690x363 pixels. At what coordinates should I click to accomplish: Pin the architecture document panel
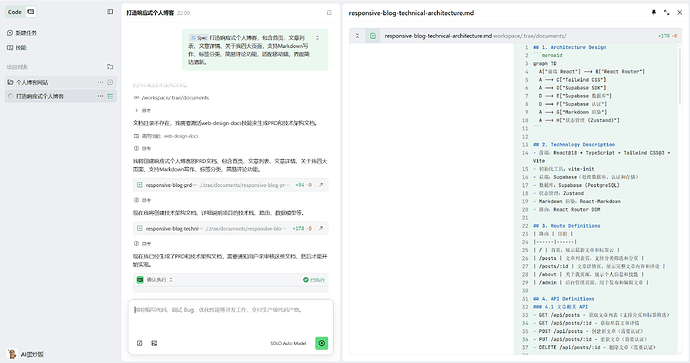point(653,13)
